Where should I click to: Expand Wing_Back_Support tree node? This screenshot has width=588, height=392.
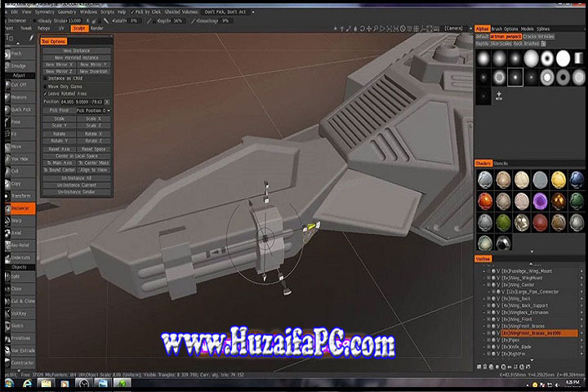tap(484, 305)
